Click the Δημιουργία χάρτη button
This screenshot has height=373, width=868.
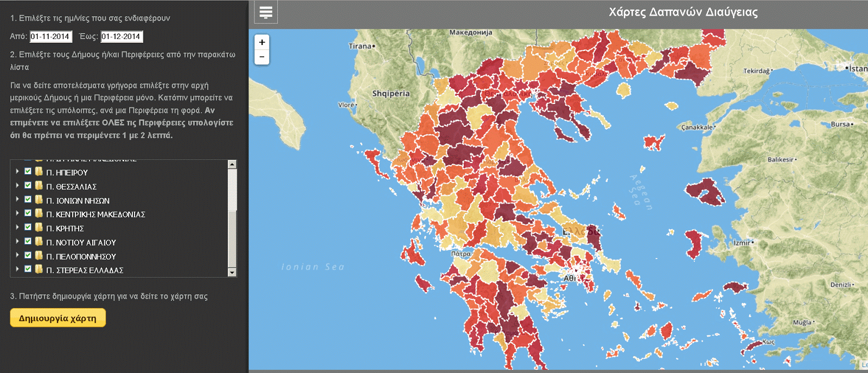pos(58,318)
